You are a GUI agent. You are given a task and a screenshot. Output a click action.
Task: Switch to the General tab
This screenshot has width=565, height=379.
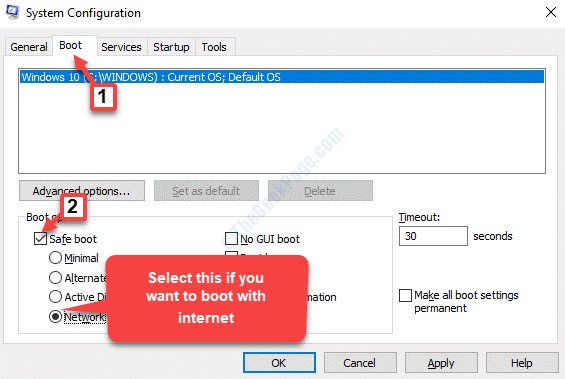(x=29, y=47)
